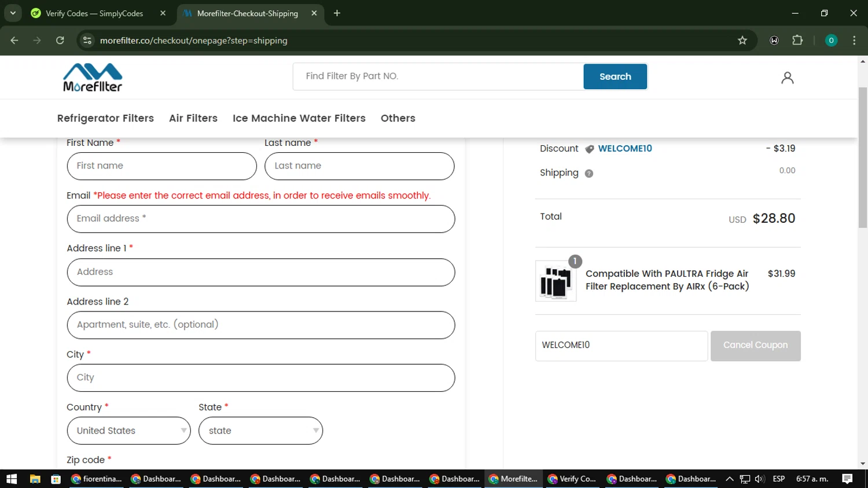Click the site info icon in address bar
Screen dimensions: 868x488
[x=87, y=40]
